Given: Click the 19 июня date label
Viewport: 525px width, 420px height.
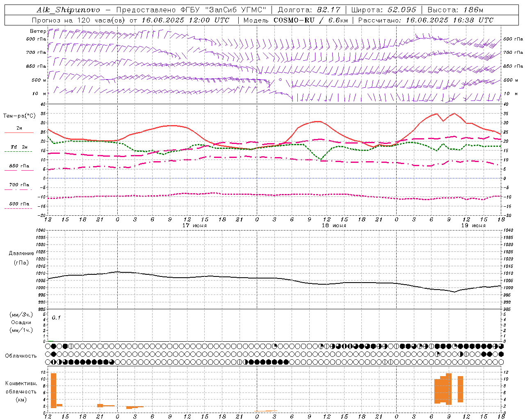Looking at the screenshot, I should 473,226.
